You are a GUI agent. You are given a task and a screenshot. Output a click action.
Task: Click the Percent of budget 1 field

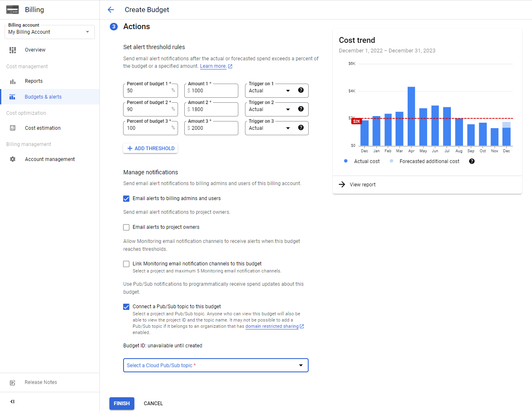pyautogui.click(x=150, y=91)
